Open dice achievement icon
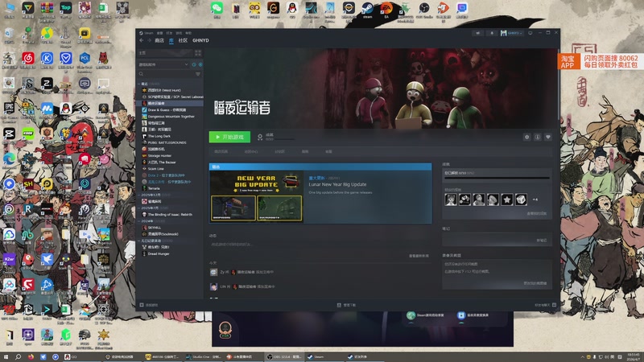The width and height of the screenshot is (644, 362). pos(521,200)
